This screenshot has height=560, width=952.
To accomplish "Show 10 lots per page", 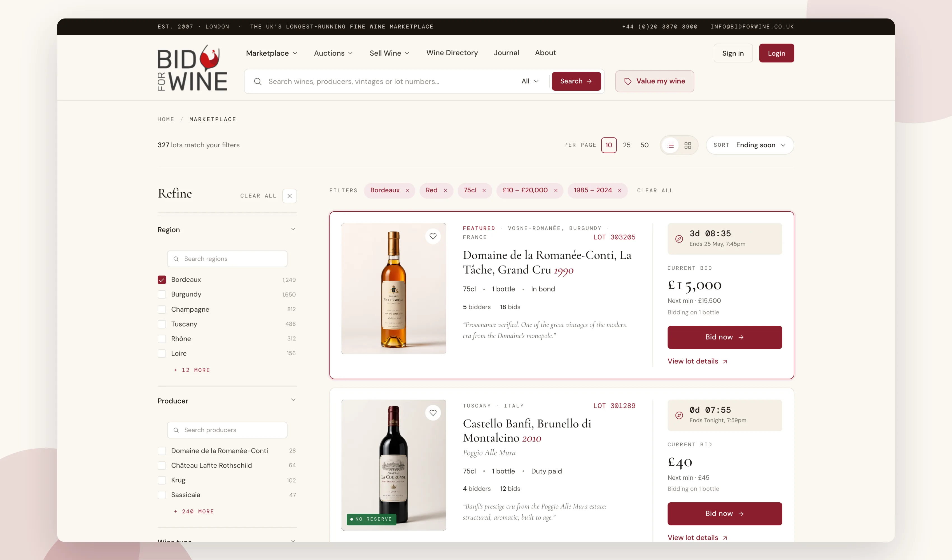I will click(609, 145).
